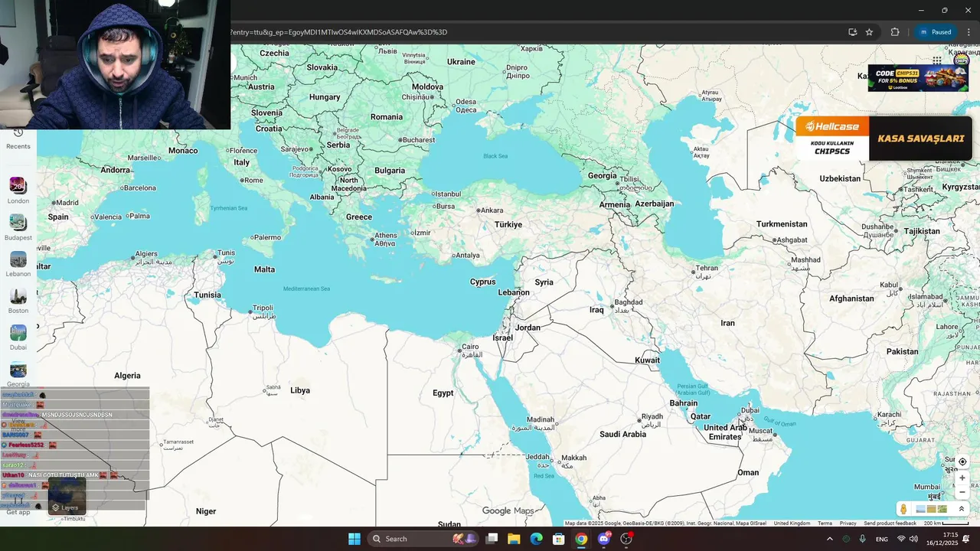Bookmark this page with star icon

(x=869, y=32)
